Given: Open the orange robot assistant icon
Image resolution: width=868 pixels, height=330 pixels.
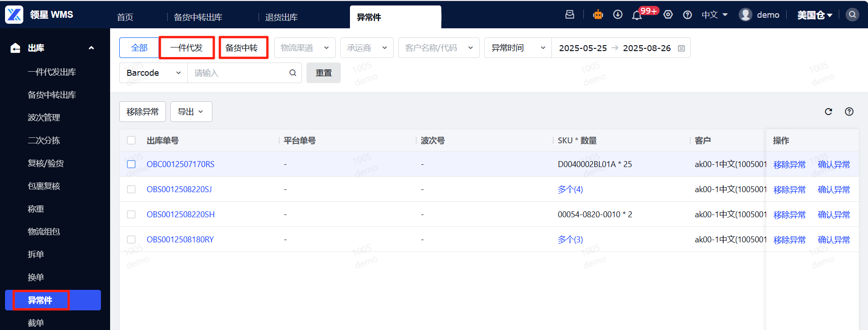Looking at the screenshot, I should click(598, 15).
